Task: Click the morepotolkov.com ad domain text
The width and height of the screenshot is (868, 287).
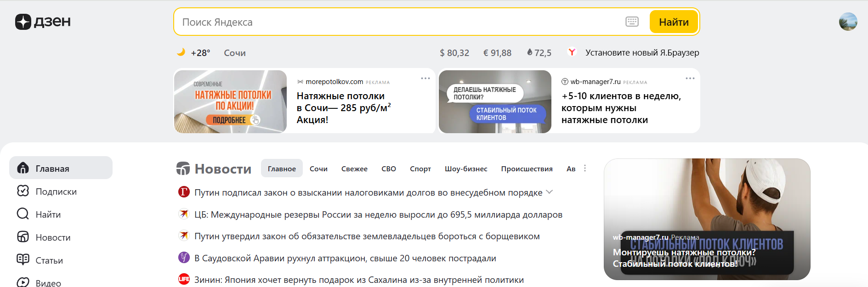Action: 335,82
